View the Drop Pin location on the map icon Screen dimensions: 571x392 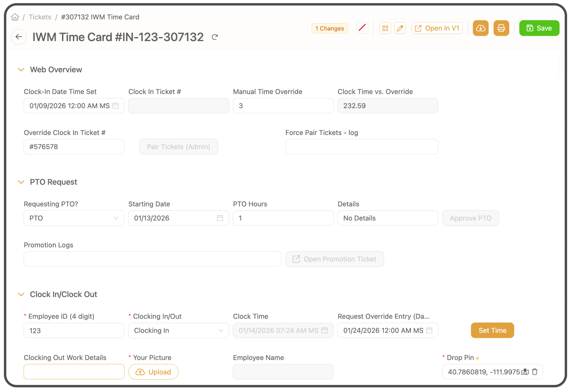pos(525,372)
